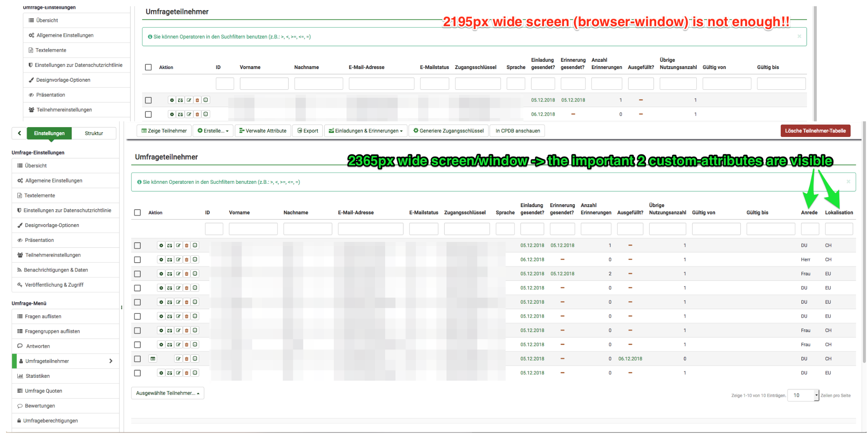The height and width of the screenshot is (435, 868).
Task: Focus the Lokalisation filter field
Action: [839, 229]
